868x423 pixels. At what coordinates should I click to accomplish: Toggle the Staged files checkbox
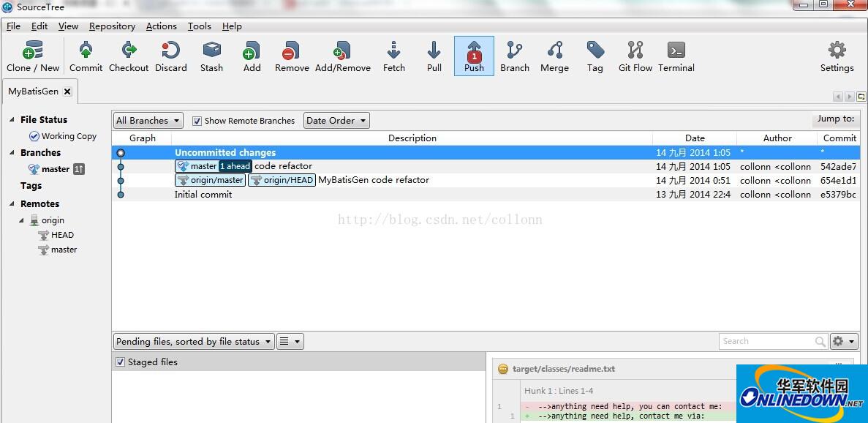point(120,362)
